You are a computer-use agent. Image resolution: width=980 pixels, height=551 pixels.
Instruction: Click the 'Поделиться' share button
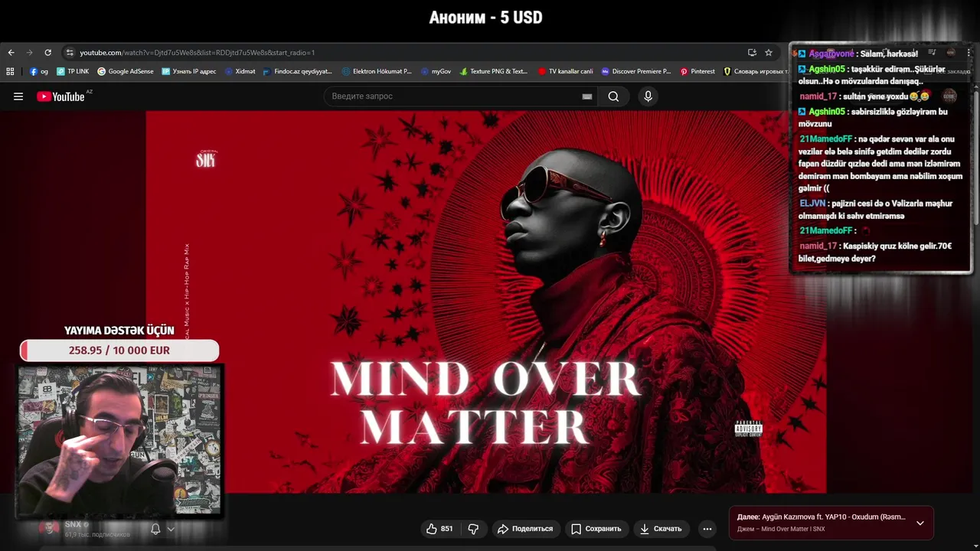(525, 529)
